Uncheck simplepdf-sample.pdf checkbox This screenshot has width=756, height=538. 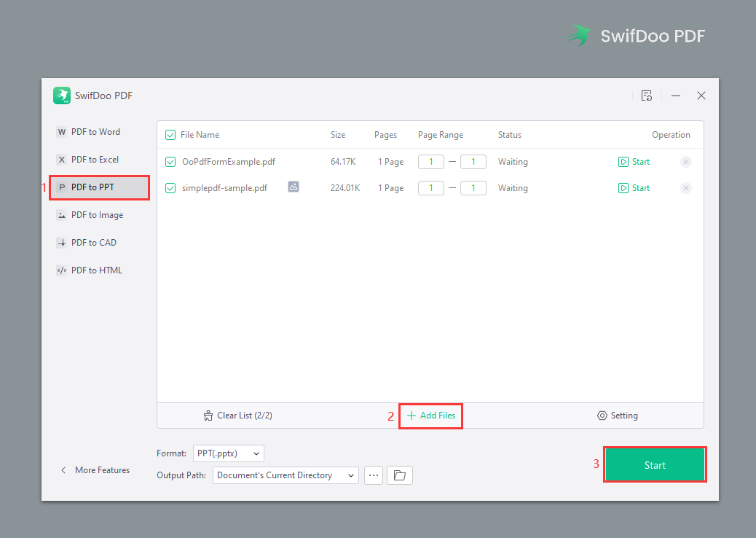[170, 187]
